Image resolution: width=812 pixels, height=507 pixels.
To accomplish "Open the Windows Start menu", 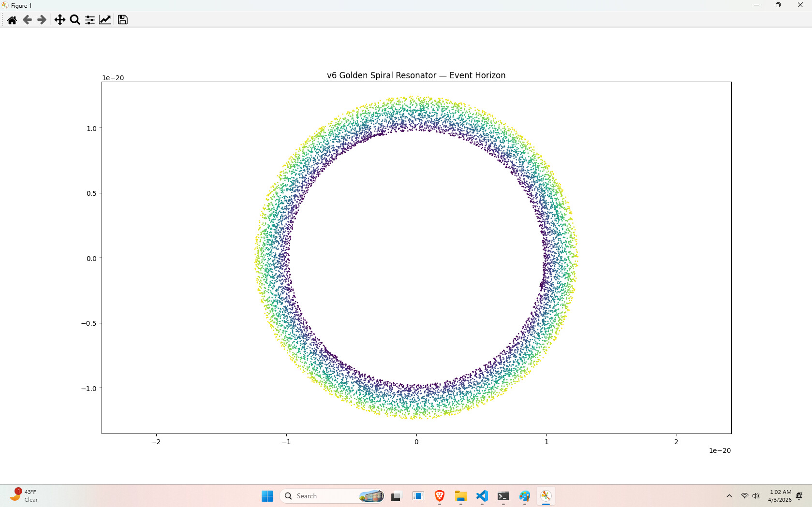I will click(267, 496).
